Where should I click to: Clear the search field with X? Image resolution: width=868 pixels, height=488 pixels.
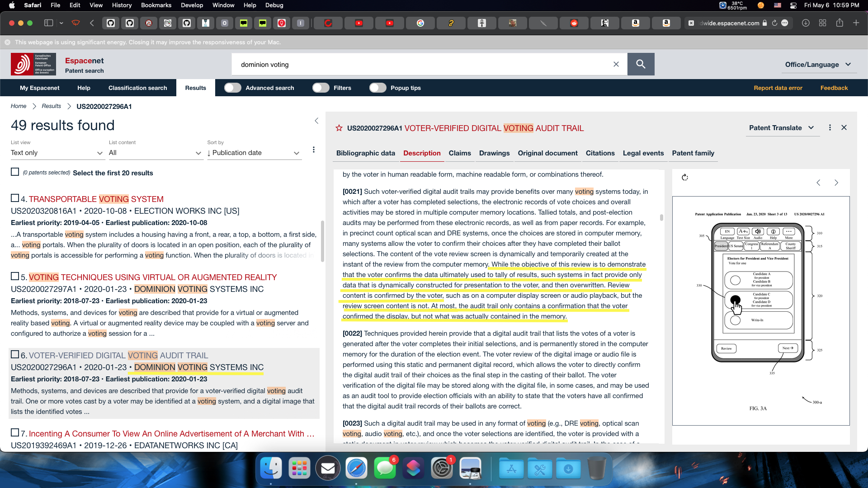(616, 64)
